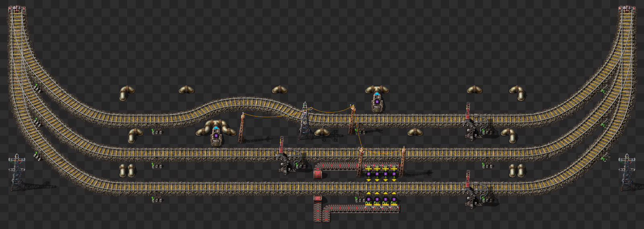Click the red underground belt above the bottom track
The height and width of the screenshot is (229, 644).
(318, 174)
